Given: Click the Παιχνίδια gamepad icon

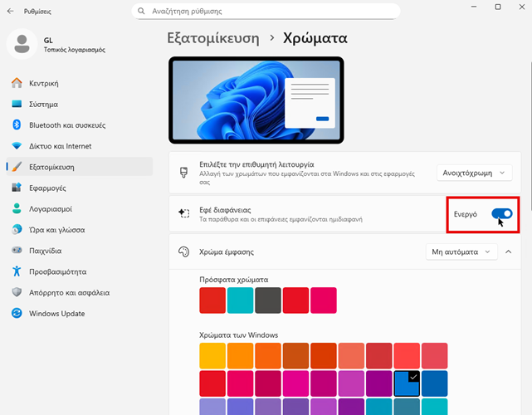Looking at the screenshot, I should coord(17,251).
